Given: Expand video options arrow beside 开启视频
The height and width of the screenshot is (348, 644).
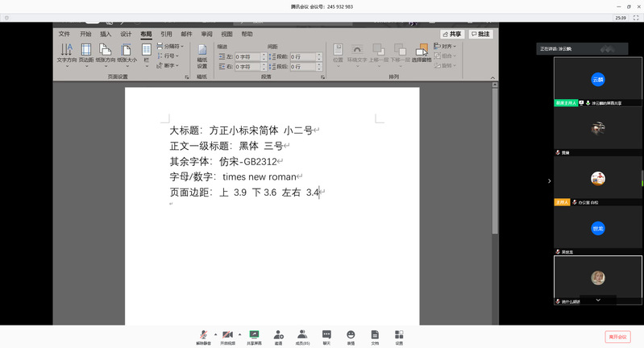Looking at the screenshot, I should 239,333.
